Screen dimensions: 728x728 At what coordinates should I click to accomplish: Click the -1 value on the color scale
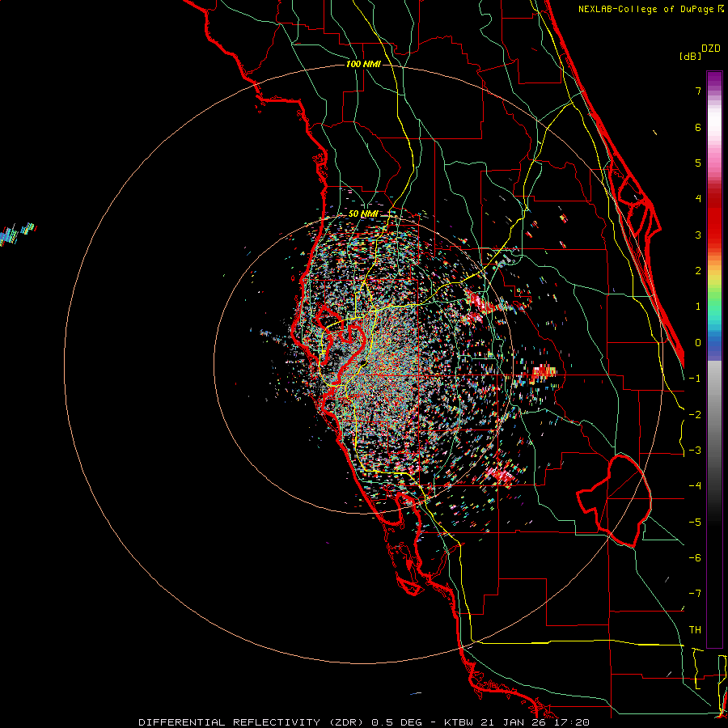(695, 379)
